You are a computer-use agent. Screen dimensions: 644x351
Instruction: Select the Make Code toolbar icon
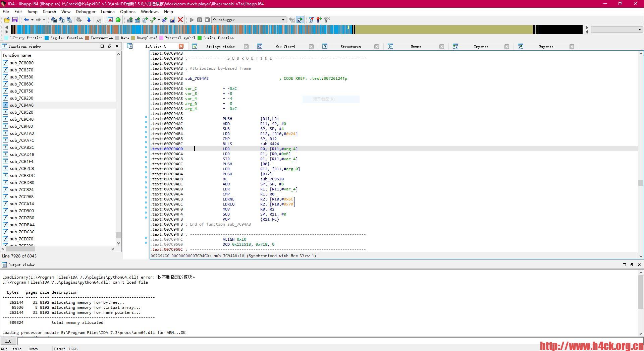coord(129,20)
